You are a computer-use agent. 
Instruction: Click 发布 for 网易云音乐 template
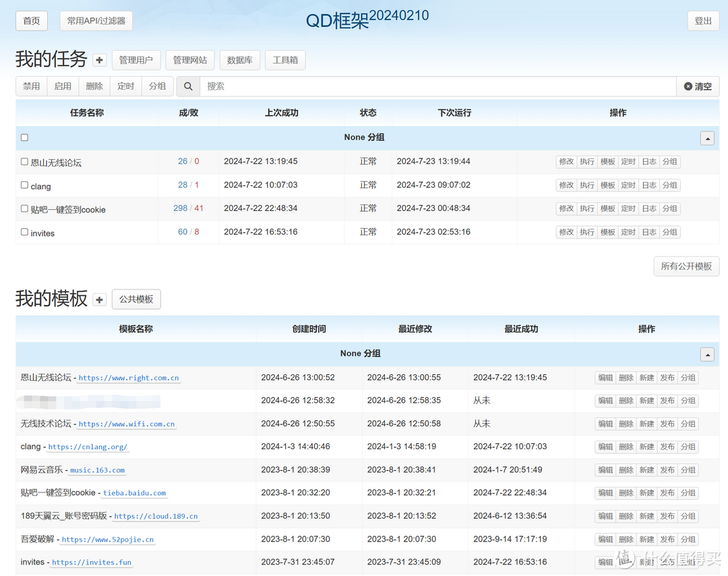pos(667,470)
